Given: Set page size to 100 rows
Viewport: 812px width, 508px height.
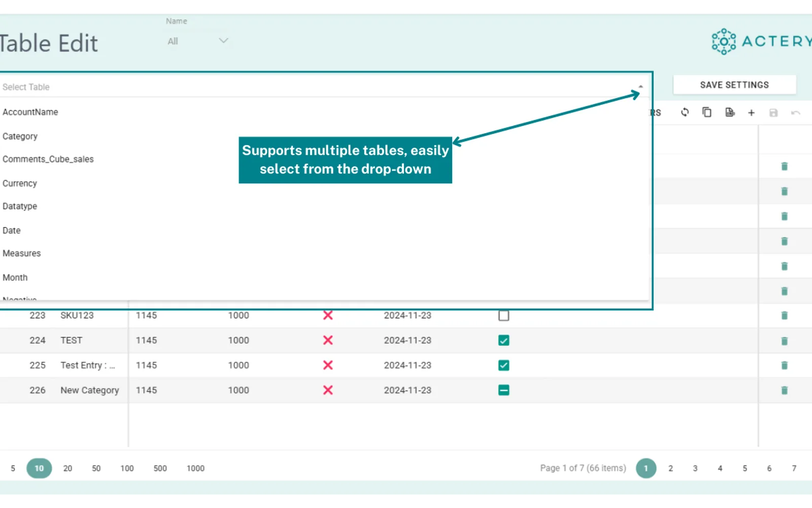Looking at the screenshot, I should pyautogui.click(x=127, y=468).
